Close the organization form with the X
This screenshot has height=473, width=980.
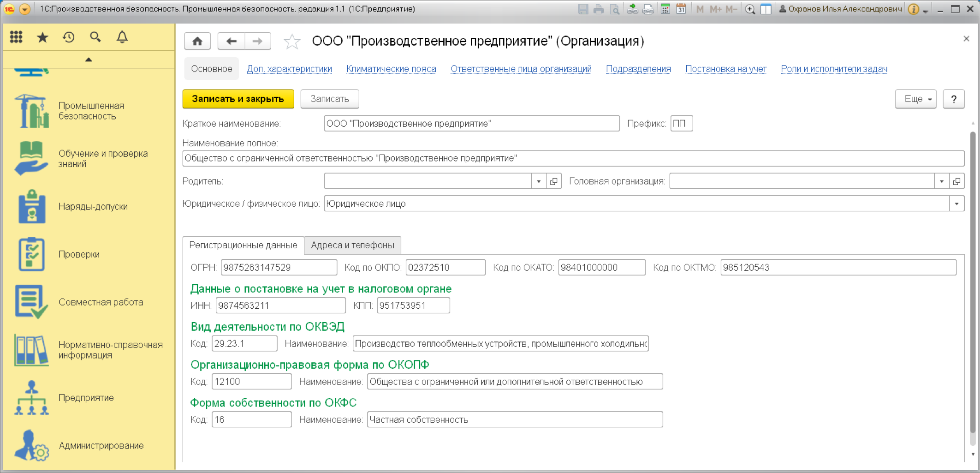point(967,39)
